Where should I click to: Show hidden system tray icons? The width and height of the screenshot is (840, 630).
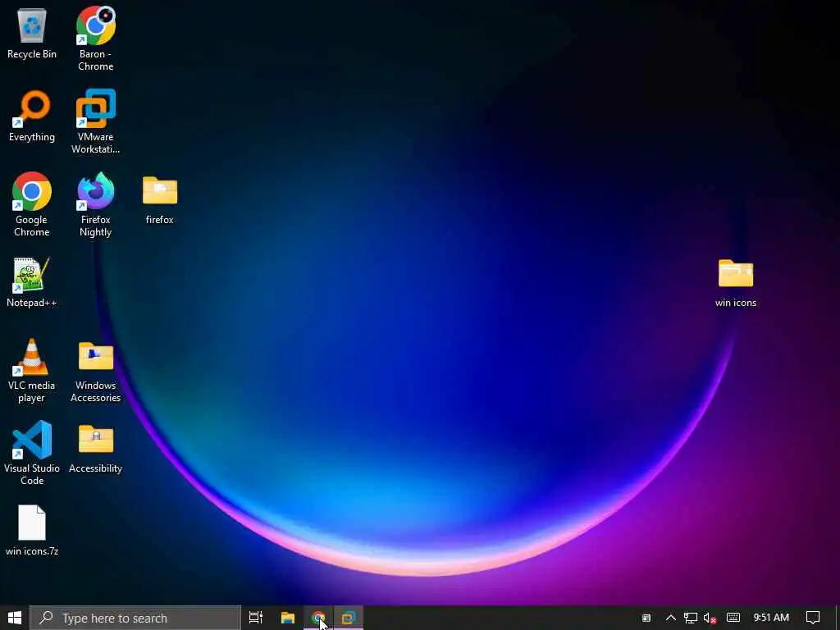(x=671, y=618)
